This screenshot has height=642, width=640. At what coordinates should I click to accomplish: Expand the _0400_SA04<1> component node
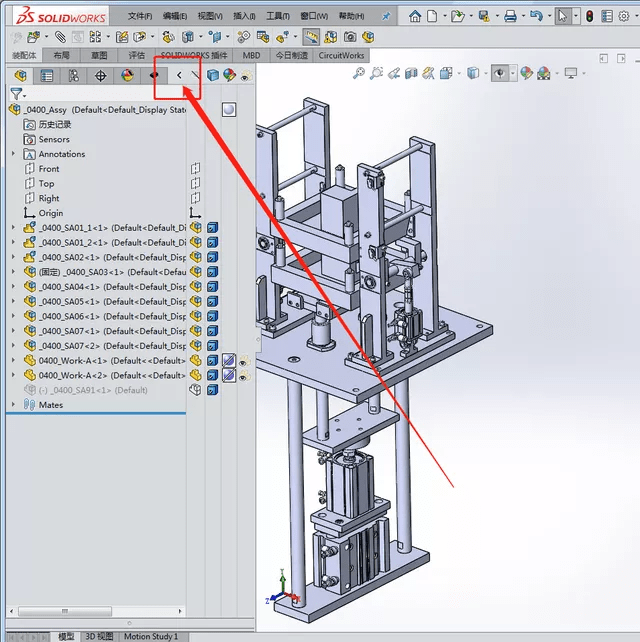pyautogui.click(x=13, y=287)
